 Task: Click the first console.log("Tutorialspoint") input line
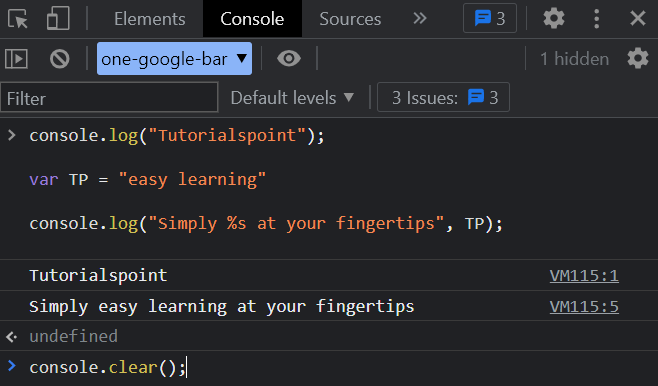pyautogui.click(x=177, y=136)
